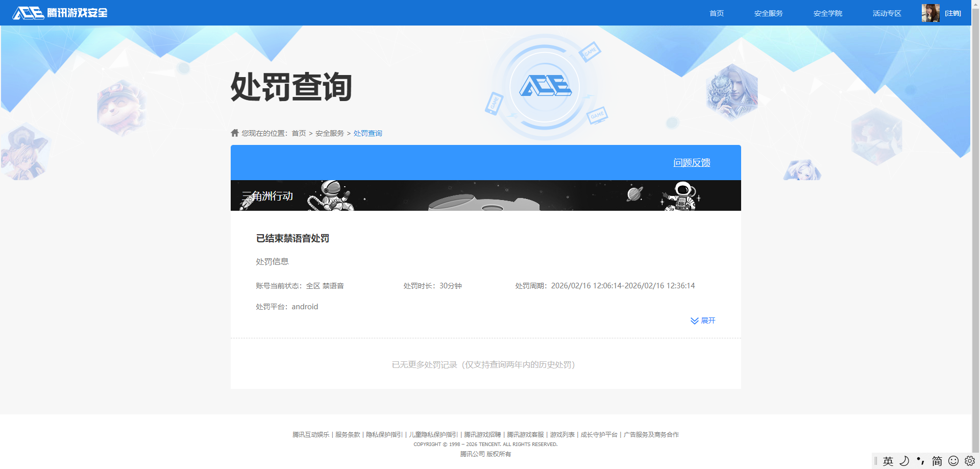Screen dimensions: 980x469
Task: Open the IME settings gear icon
Action: coord(970,461)
